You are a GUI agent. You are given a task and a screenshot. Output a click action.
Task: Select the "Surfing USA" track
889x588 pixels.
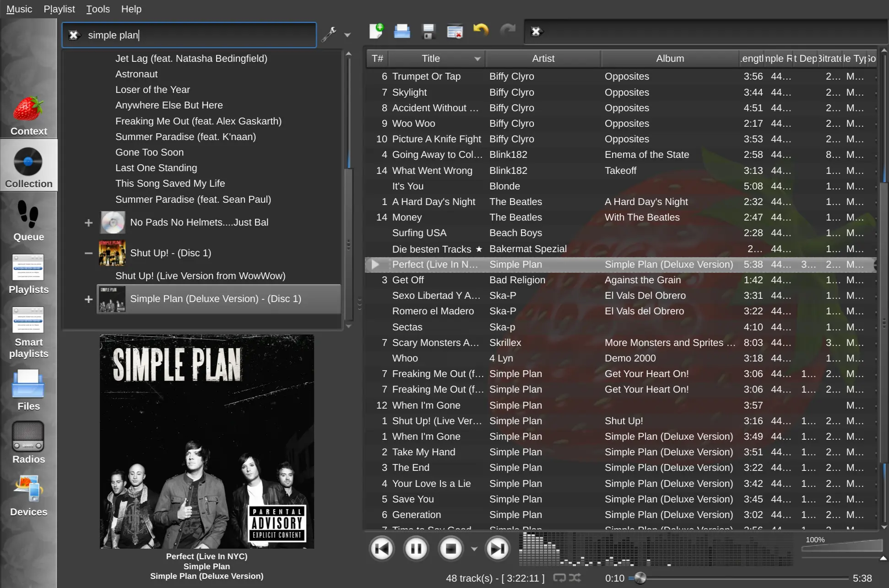(620, 233)
